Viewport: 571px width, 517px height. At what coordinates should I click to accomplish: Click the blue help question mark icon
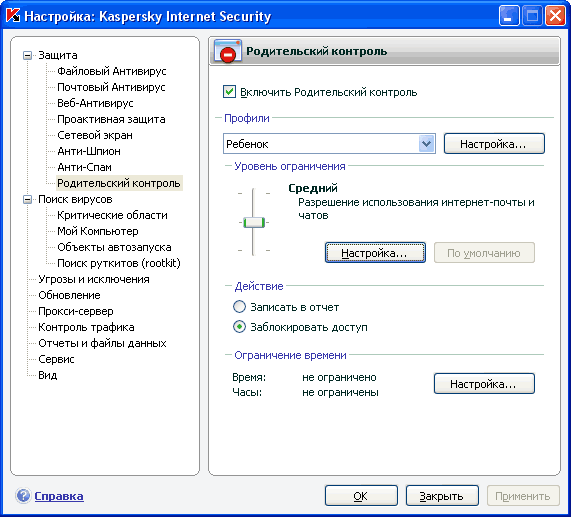pyautogui.click(x=23, y=496)
